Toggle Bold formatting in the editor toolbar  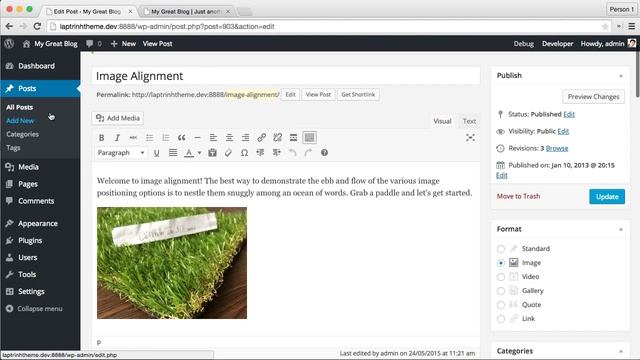[x=102, y=138]
